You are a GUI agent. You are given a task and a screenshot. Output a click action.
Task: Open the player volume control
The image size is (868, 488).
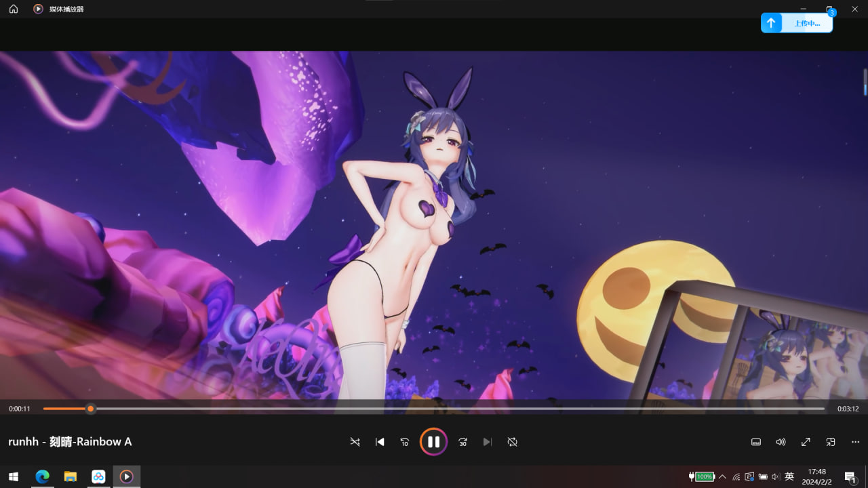(781, 442)
